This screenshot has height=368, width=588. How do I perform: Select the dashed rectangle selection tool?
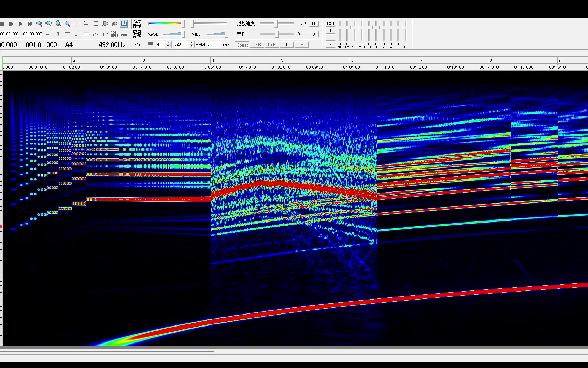coord(67,34)
